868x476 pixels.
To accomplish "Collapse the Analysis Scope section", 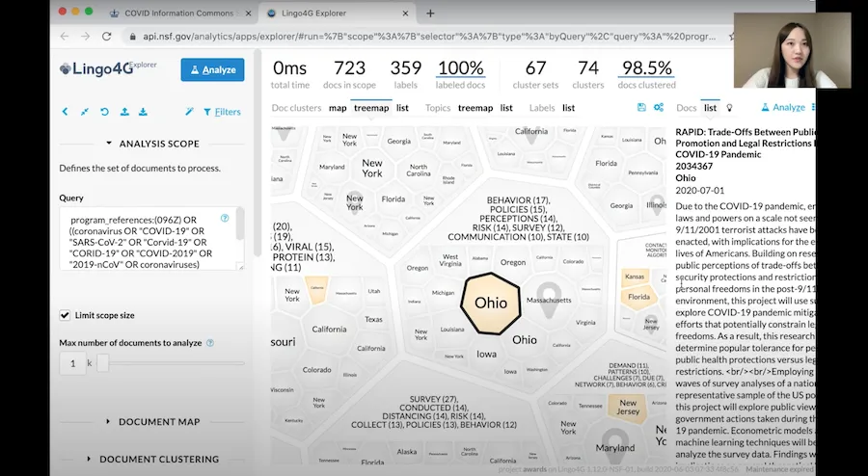I will pyautogui.click(x=152, y=144).
